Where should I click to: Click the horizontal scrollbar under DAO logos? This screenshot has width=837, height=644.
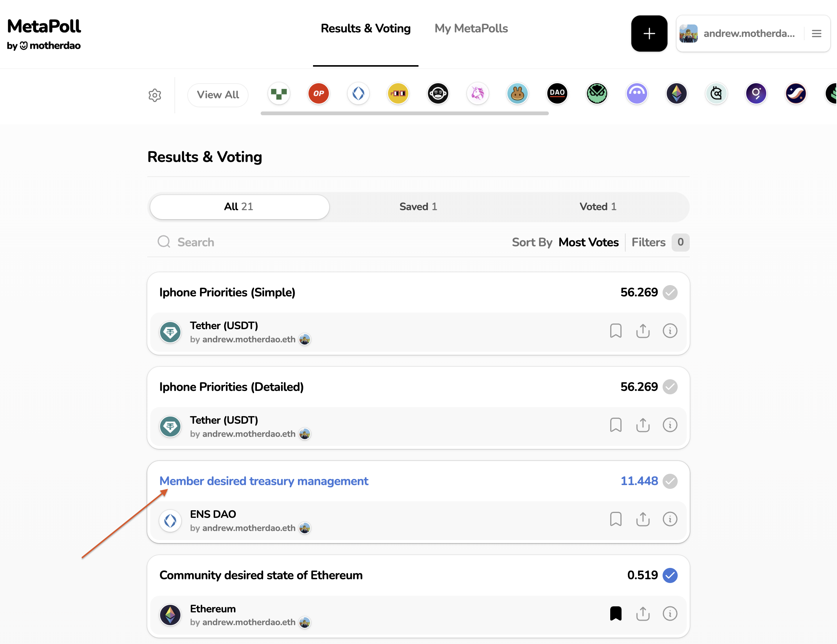pyautogui.click(x=404, y=113)
